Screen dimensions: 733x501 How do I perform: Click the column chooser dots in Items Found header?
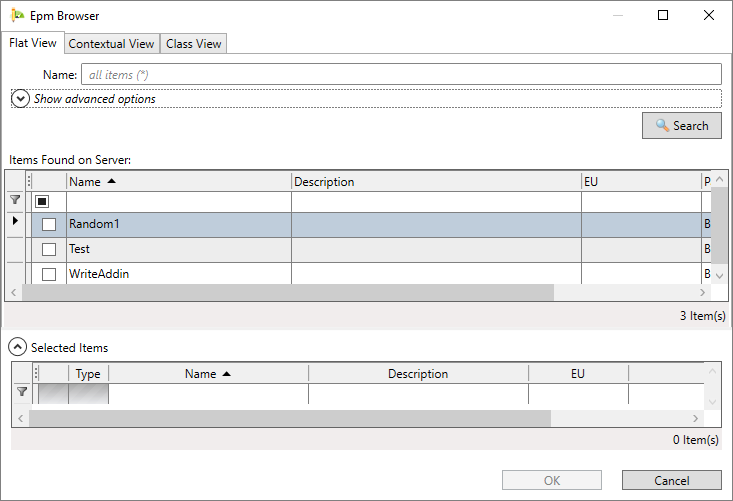29,181
